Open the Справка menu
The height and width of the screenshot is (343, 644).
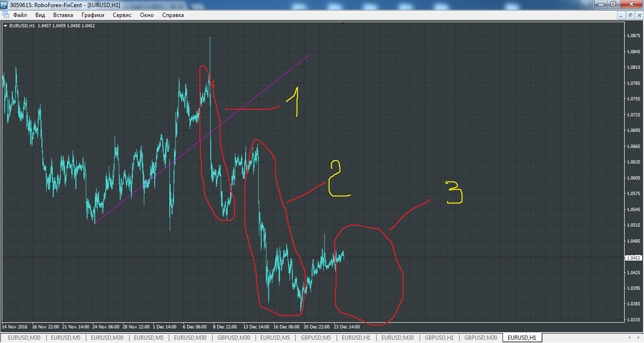click(x=173, y=15)
